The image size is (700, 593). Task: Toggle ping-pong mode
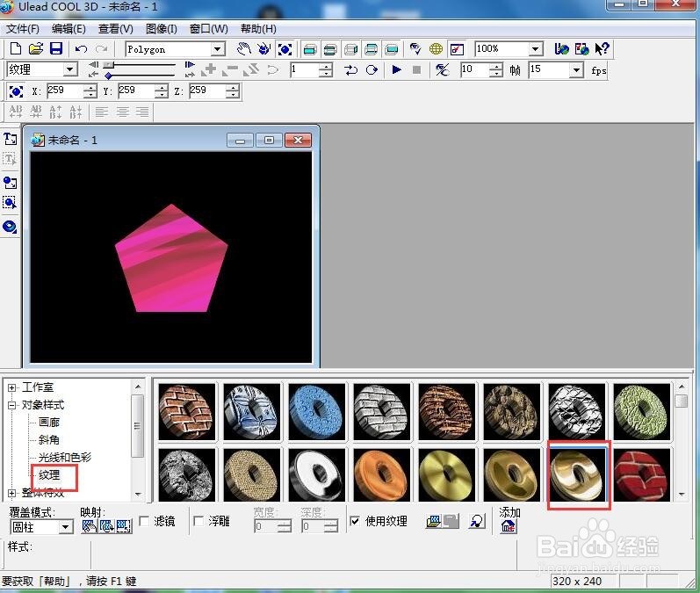(351, 69)
